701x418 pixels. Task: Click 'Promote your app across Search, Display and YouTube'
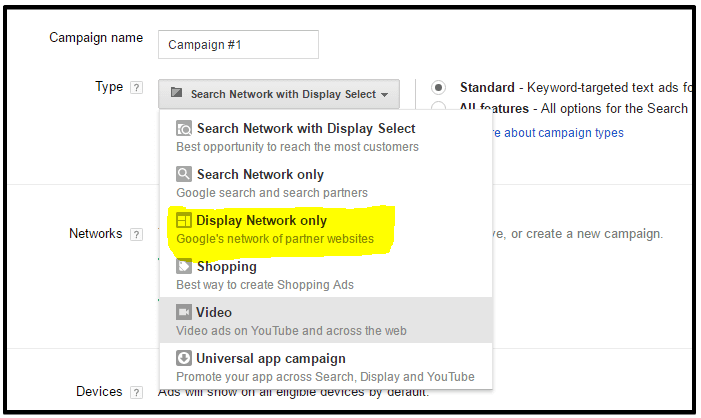tap(325, 377)
